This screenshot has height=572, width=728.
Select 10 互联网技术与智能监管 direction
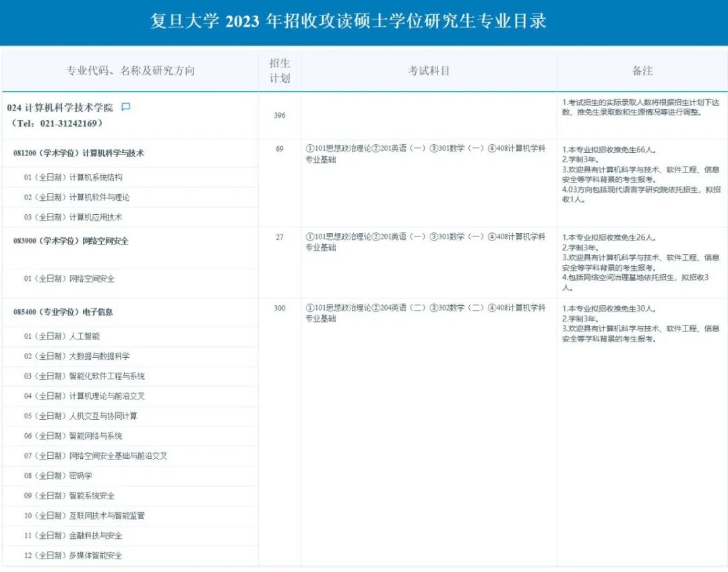click(84, 515)
